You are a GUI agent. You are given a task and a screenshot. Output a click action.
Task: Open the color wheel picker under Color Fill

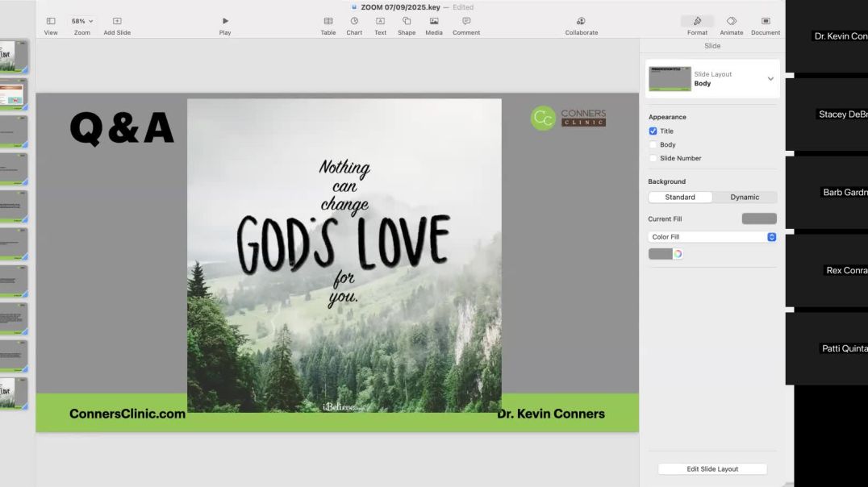click(x=678, y=254)
